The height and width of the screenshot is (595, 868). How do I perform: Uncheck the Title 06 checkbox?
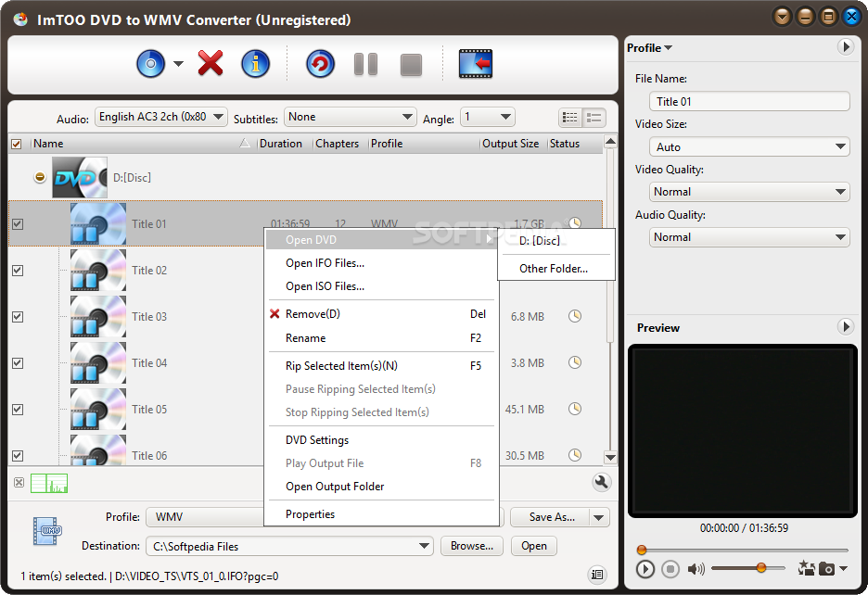18,456
